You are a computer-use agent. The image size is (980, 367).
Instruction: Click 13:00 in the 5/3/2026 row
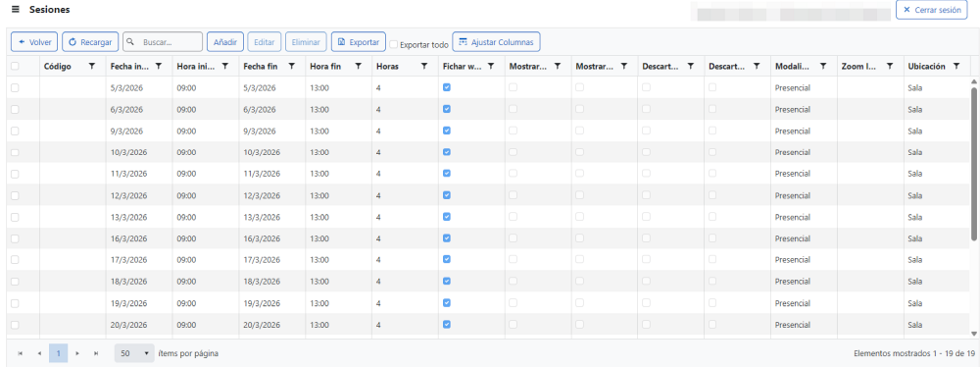[x=320, y=87]
